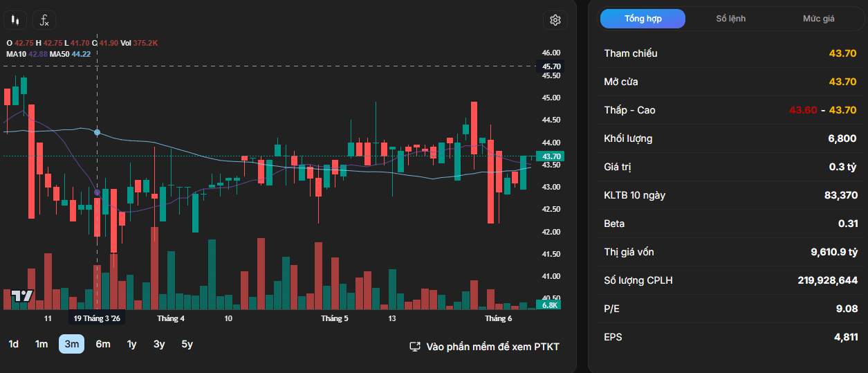Switch chart to 3y range
Screen dimensions: 868x373
point(159,344)
